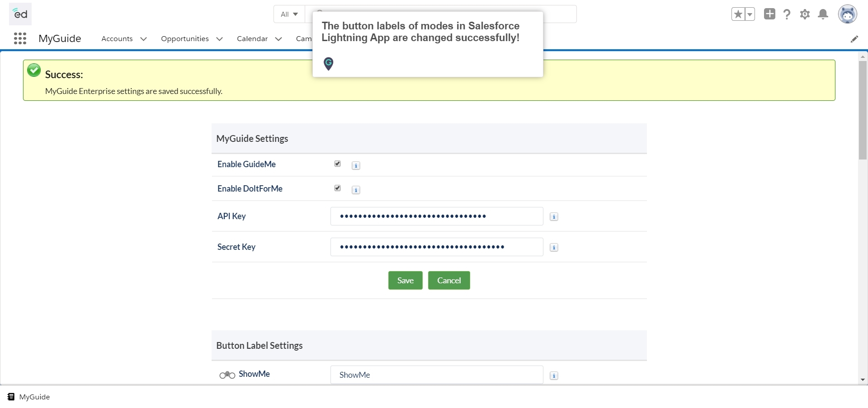Expand the Opportunities tab chevron
Viewport: 868px width, 408px height.
pyautogui.click(x=219, y=39)
